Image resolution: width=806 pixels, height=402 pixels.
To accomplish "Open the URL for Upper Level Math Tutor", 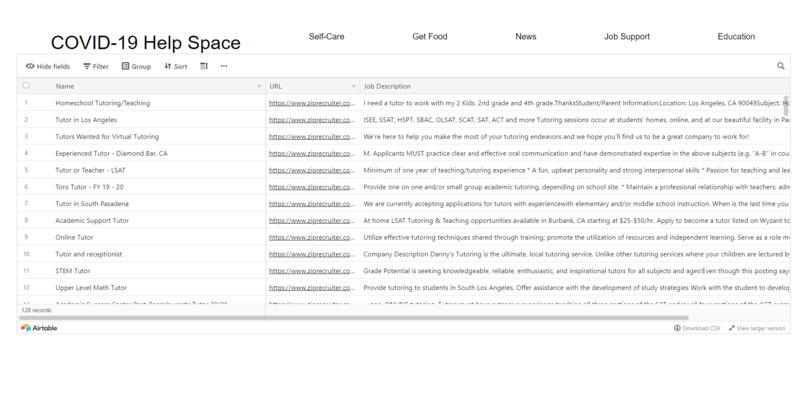I will (x=312, y=288).
